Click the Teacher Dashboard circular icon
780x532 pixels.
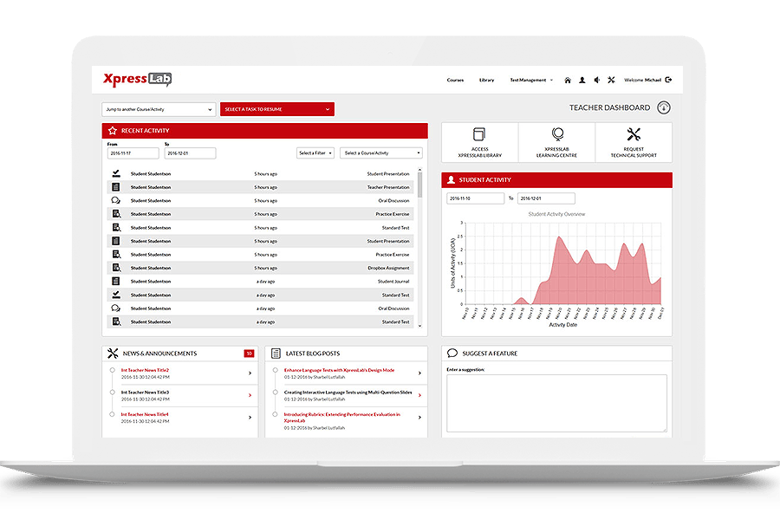[663, 107]
